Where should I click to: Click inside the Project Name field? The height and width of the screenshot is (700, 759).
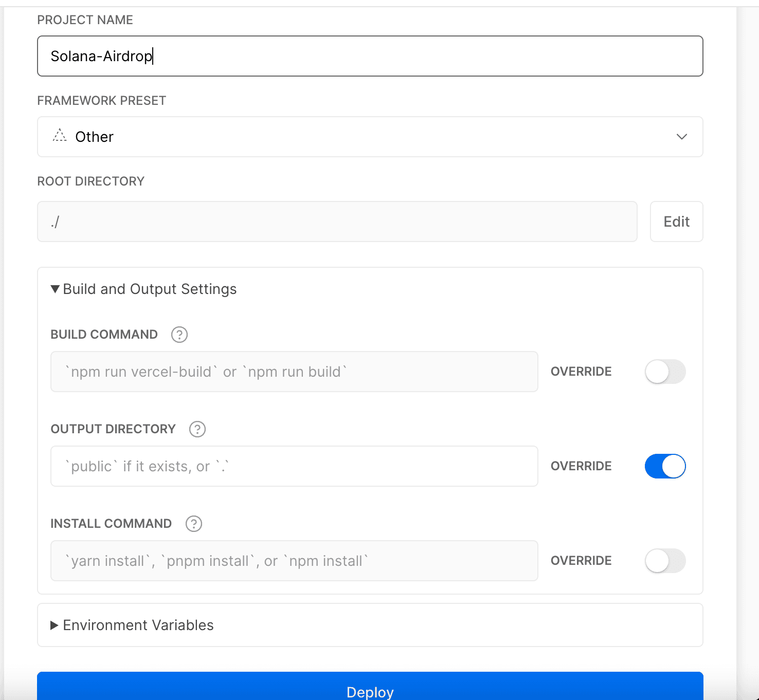[x=370, y=56]
